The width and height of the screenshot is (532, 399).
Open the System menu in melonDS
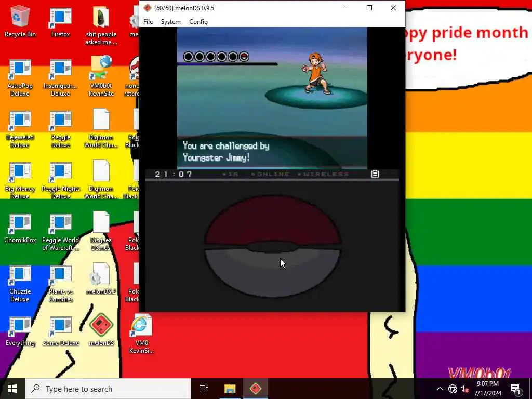pos(170,22)
